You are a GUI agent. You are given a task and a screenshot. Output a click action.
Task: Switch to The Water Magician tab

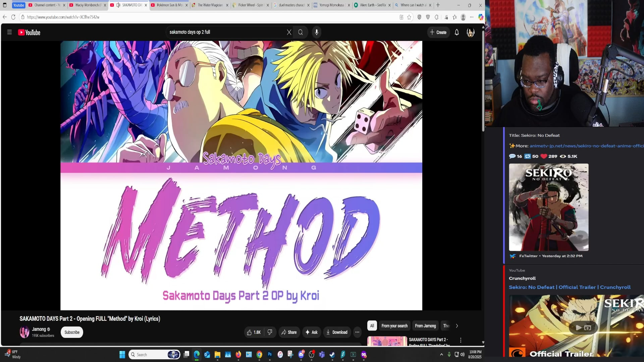pos(210,5)
